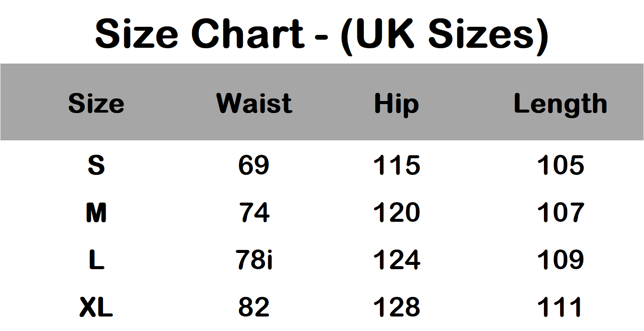Screen dimensions: 644x331
Task: Select waist value 82 for size XL
Action: 254,307
